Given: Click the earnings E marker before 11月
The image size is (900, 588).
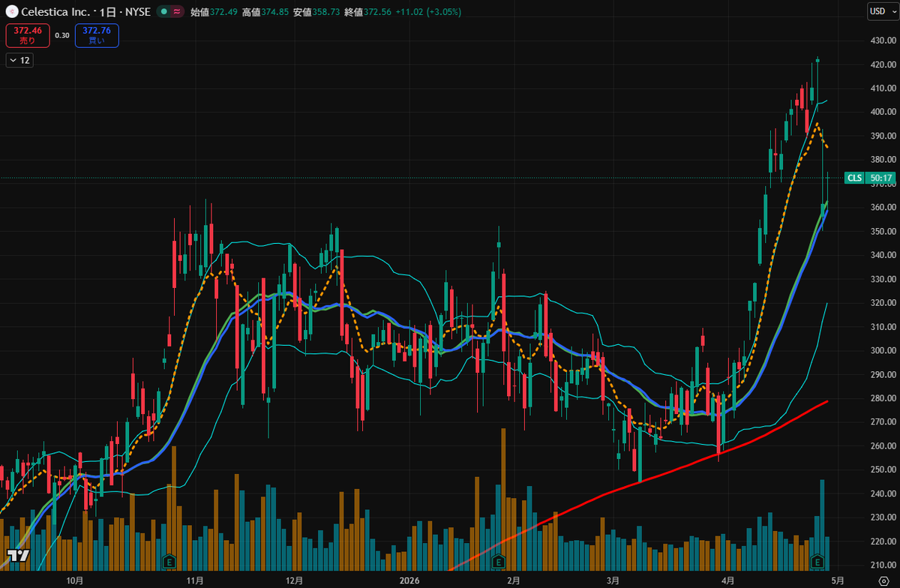Looking at the screenshot, I should pos(169,561).
